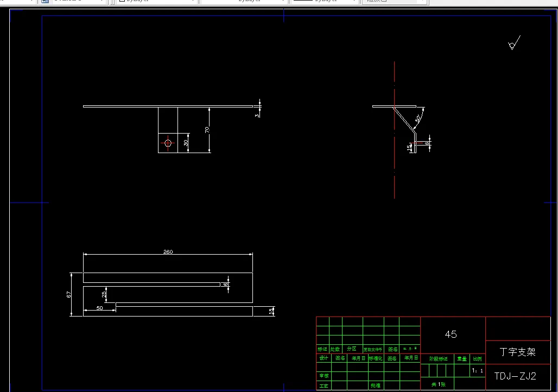Select the material text 45 in title block
The height and width of the screenshot is (392, 558).
pos(451,334)
